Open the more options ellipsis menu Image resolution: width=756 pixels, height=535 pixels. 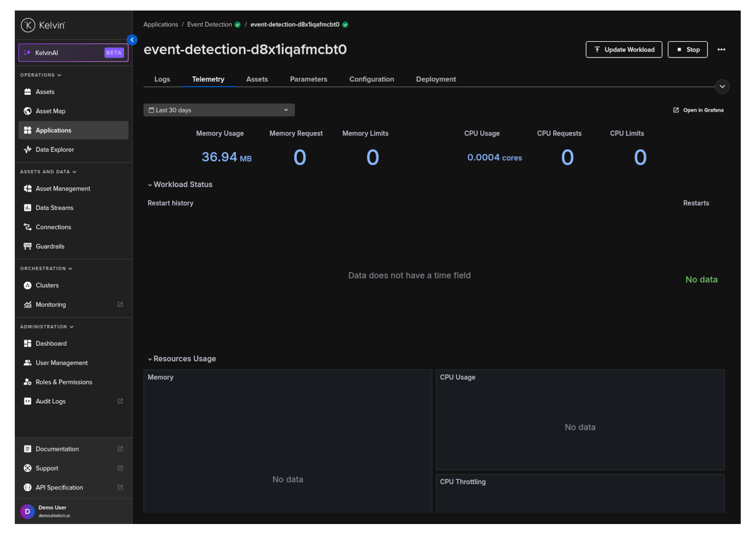point(721,50)
